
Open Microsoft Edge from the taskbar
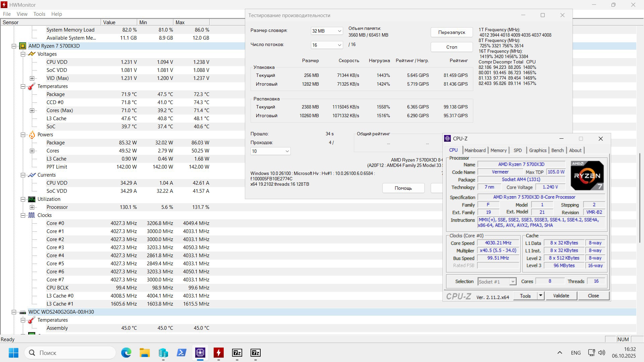(x=126, y=353)
